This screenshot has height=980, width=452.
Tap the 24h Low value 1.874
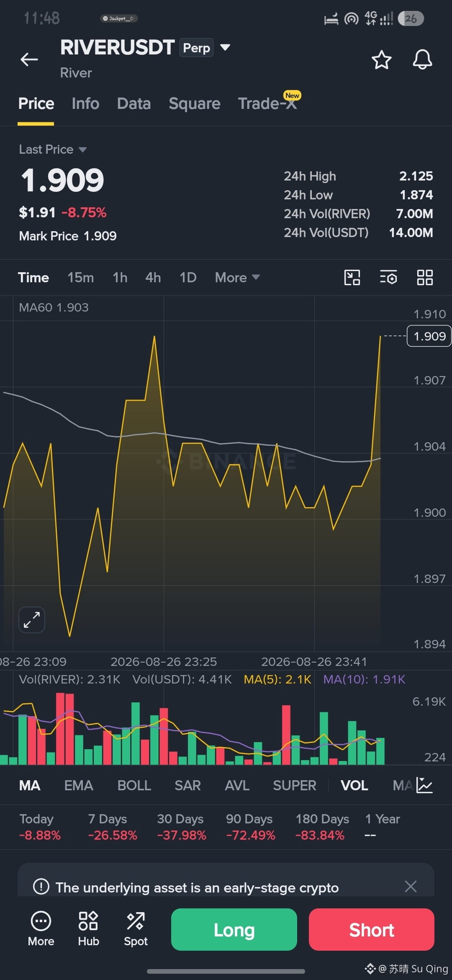pos(416,195)
